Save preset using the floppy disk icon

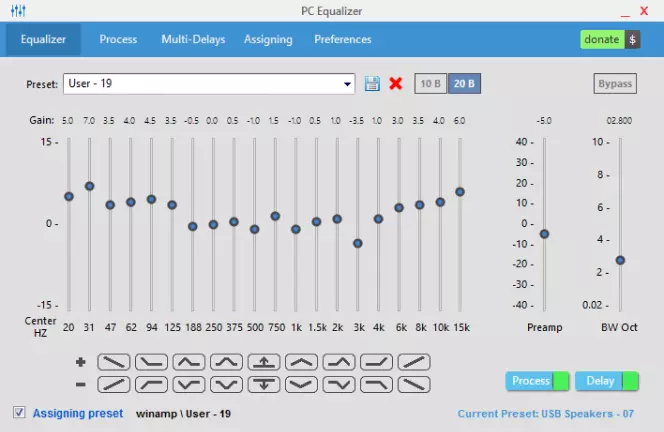click(x=372, y=83)
